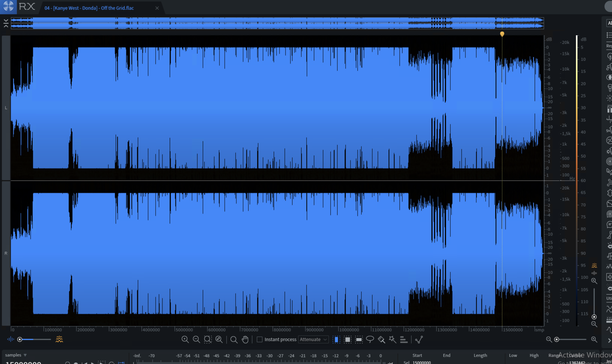Select the Time selection tool

click(337, 339)
